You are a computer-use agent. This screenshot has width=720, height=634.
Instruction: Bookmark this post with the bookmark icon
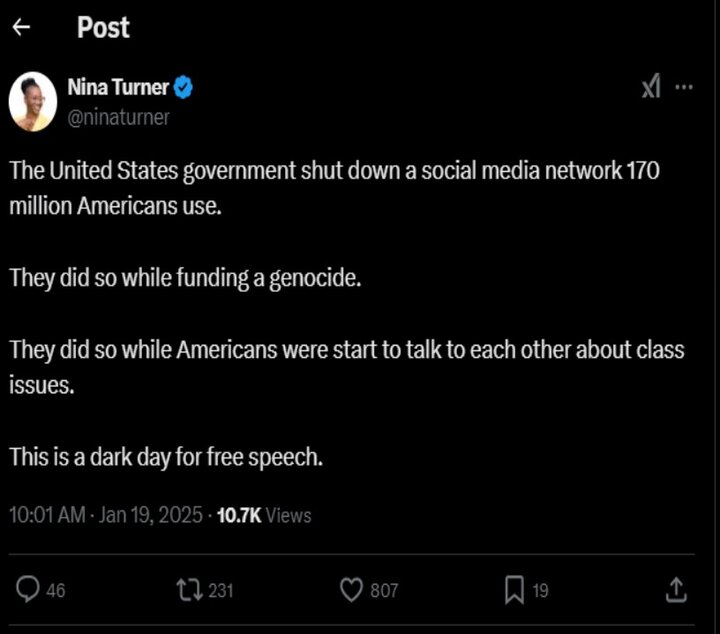pyautogui.click(x=514, y=590)
